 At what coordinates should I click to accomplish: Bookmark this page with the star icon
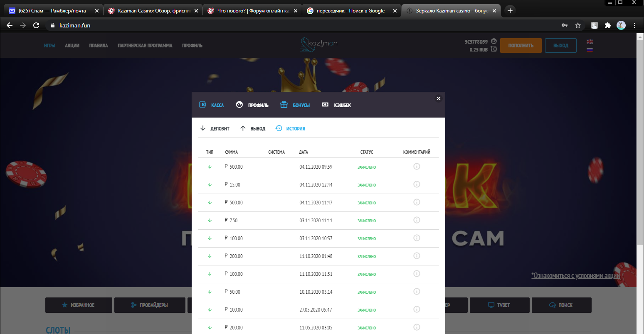pos(578,25)
